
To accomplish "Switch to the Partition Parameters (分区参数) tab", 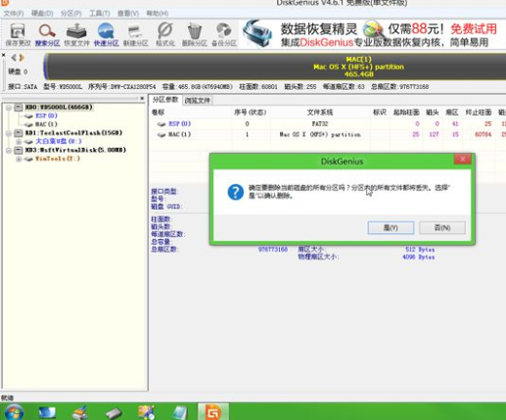I will 165,100.
